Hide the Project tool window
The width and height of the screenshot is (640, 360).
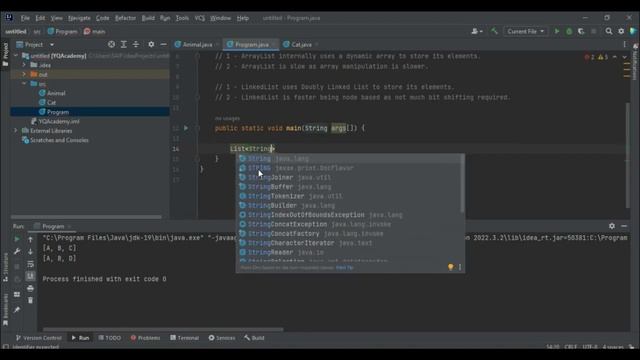coord(163,44)
